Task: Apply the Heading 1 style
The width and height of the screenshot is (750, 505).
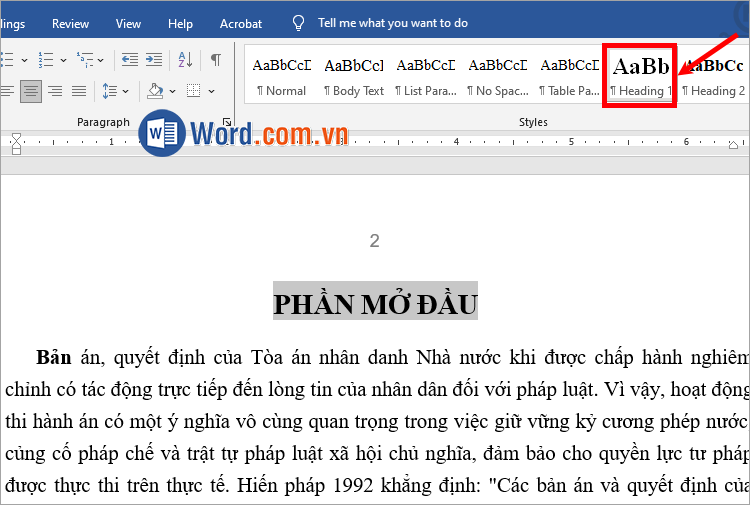Action: (x=641, y=77)
